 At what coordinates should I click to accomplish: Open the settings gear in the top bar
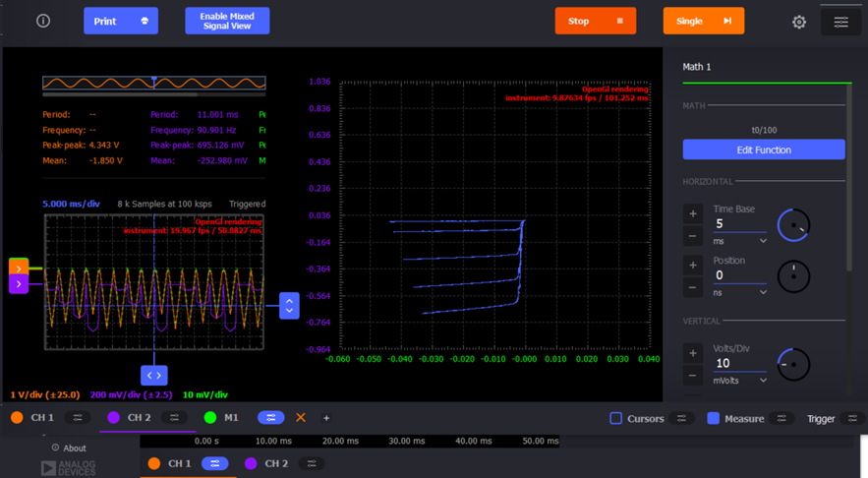799,22
